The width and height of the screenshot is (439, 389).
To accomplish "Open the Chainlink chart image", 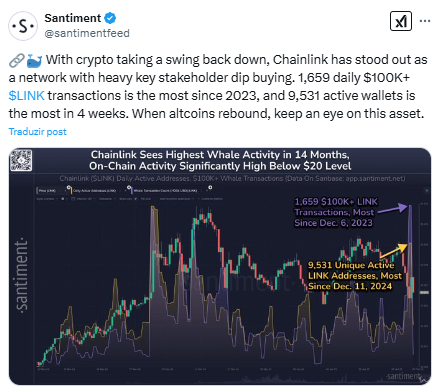I will (x=220, y=266).
